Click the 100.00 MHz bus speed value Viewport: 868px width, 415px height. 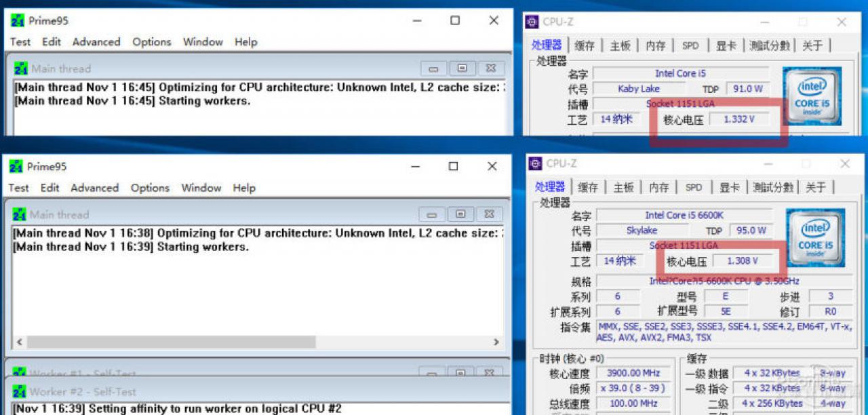coord(633,404)
